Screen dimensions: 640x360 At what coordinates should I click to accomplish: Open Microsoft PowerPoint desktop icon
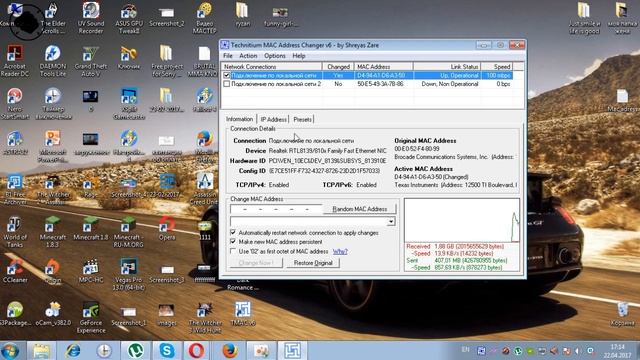[x=53, y=147]
